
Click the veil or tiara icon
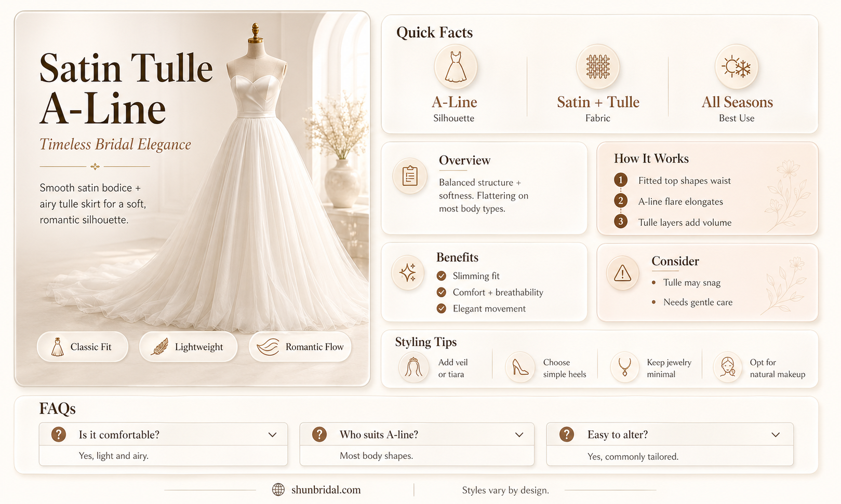414,367
